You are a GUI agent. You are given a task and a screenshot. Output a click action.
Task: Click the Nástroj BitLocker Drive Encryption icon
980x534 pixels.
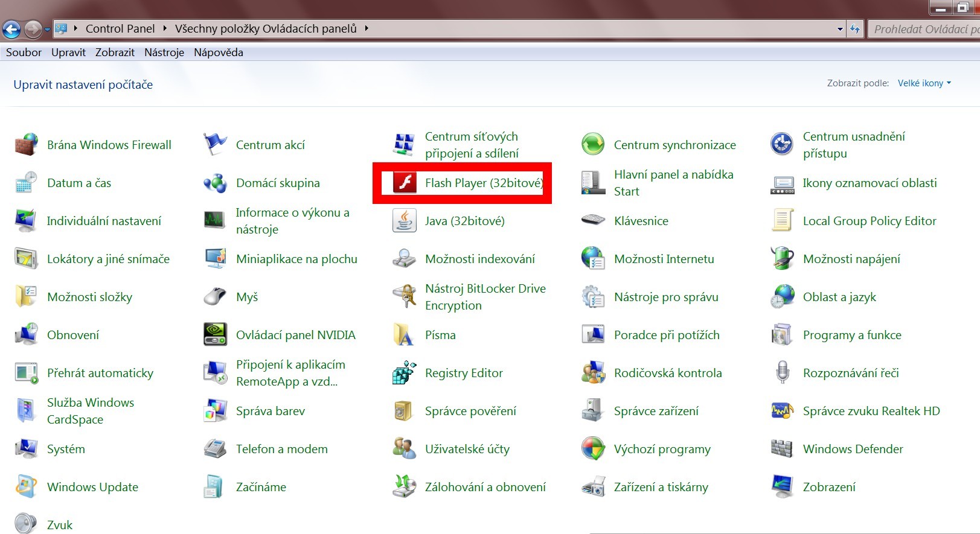pyautogui.click(x=404, y=297)
